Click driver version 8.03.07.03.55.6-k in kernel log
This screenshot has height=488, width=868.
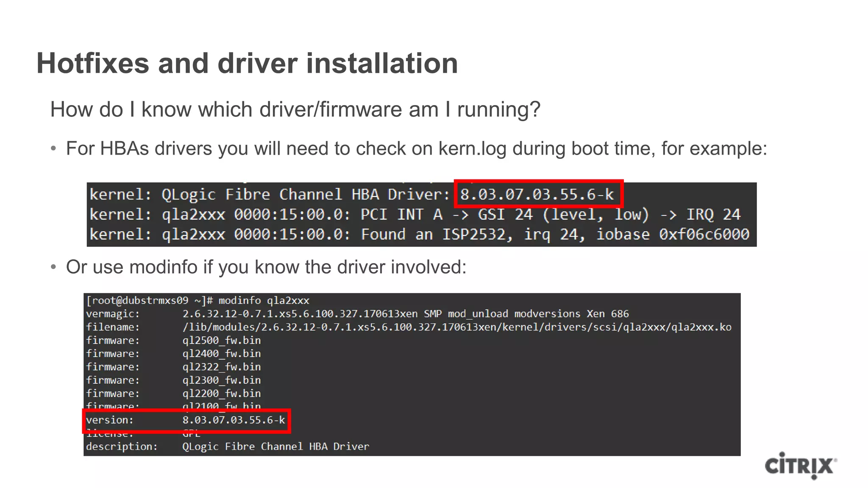538,194
